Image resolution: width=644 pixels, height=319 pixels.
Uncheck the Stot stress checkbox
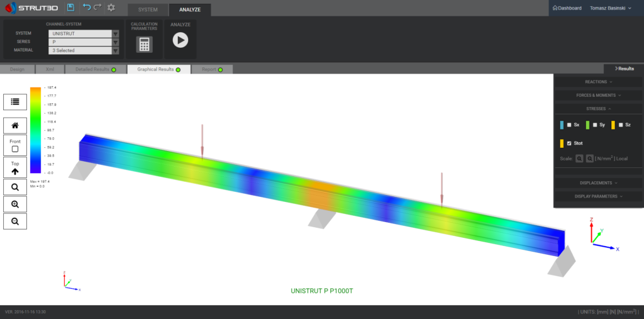(x=569, y=143)
